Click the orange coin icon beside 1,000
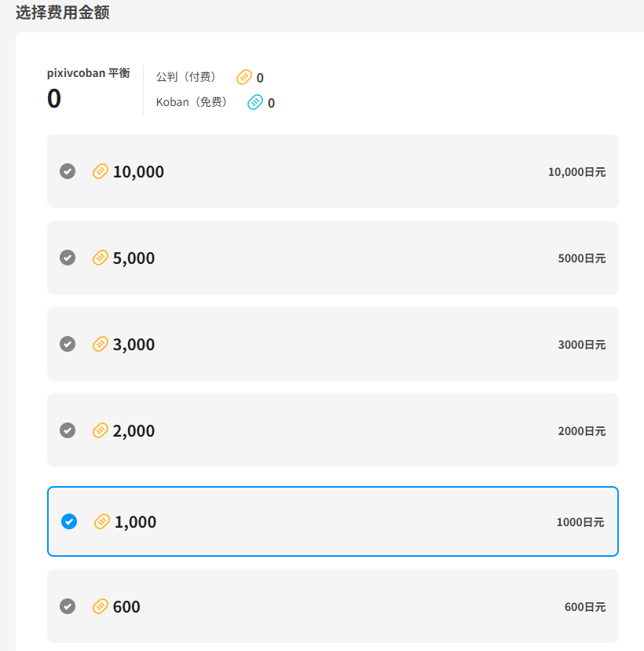644x651 pixels. pyautogui.click(x=101, y=521)
